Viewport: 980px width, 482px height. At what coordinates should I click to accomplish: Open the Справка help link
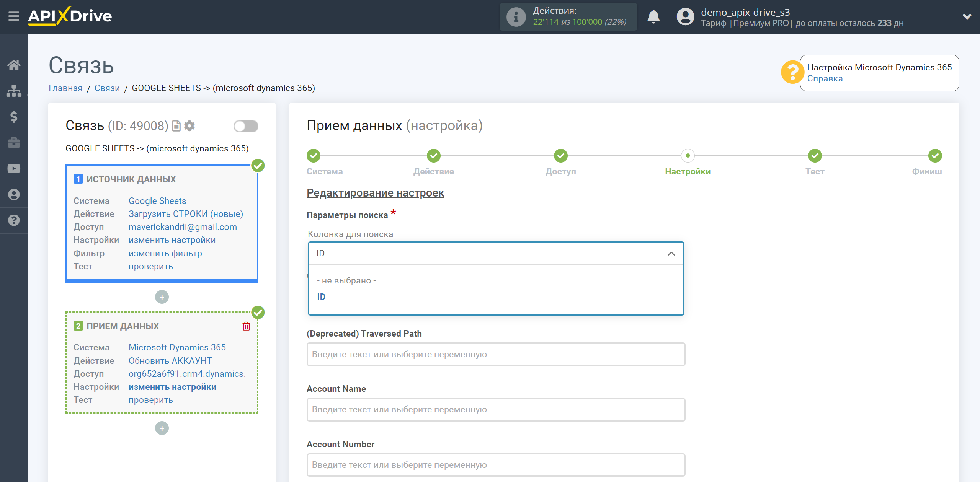click(x=825, y=78)
